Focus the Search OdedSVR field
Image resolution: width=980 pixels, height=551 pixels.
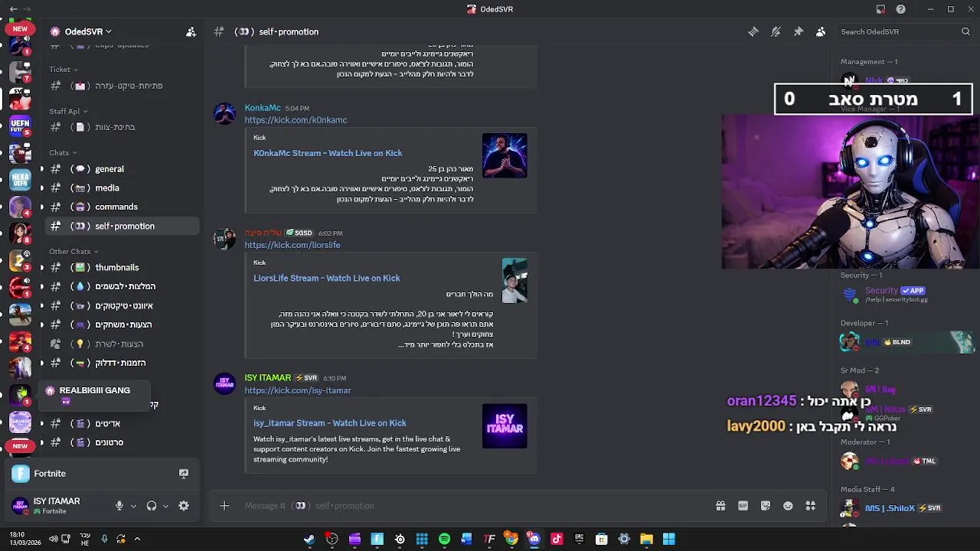click(903, 31)
